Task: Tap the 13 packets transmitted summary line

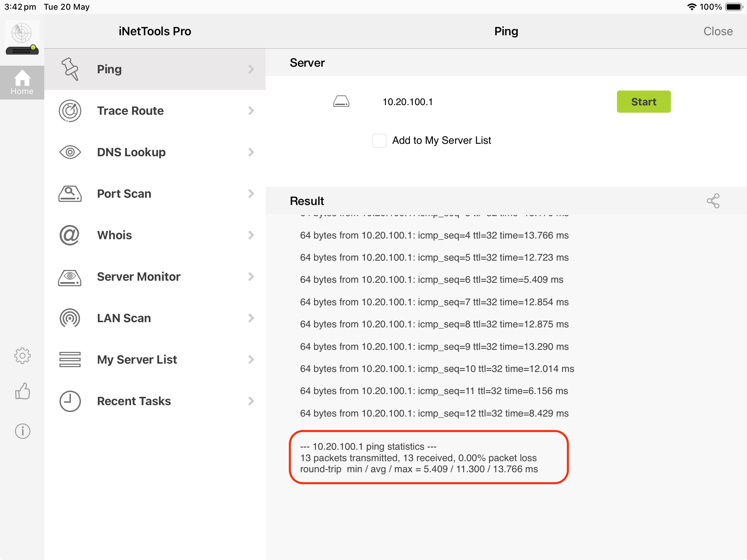Action: pyautogui.click(x=418, y=458)
